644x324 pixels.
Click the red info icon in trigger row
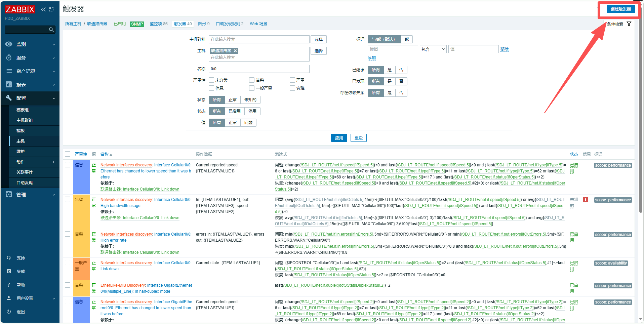tap(585, 200)
